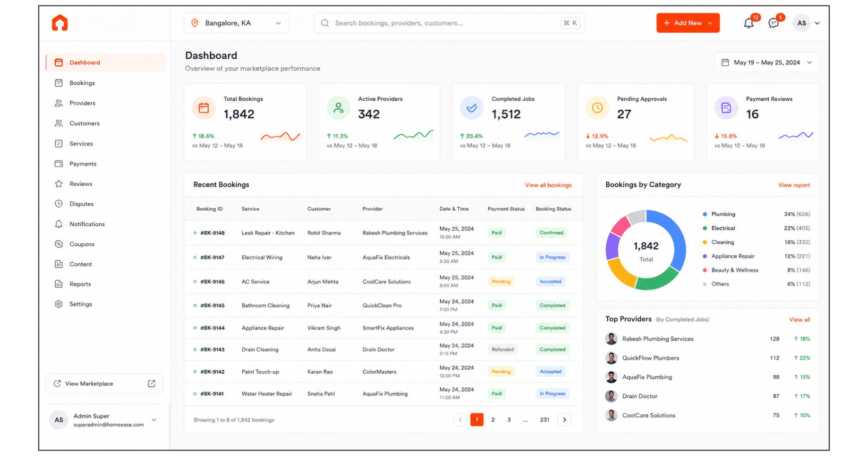Click Rakesh Plumbing Services avatar in Top Providers
Viewport: 868px width, 456px height.
pos(611,339)
